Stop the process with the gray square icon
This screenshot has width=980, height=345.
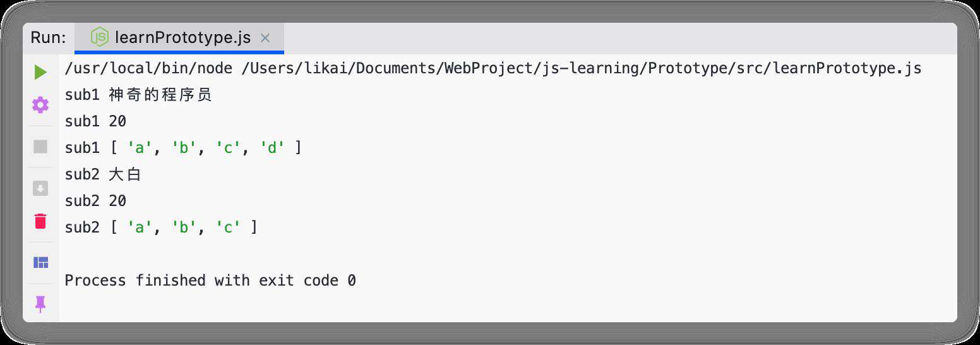pyautogui.click(x=40, y=147)
